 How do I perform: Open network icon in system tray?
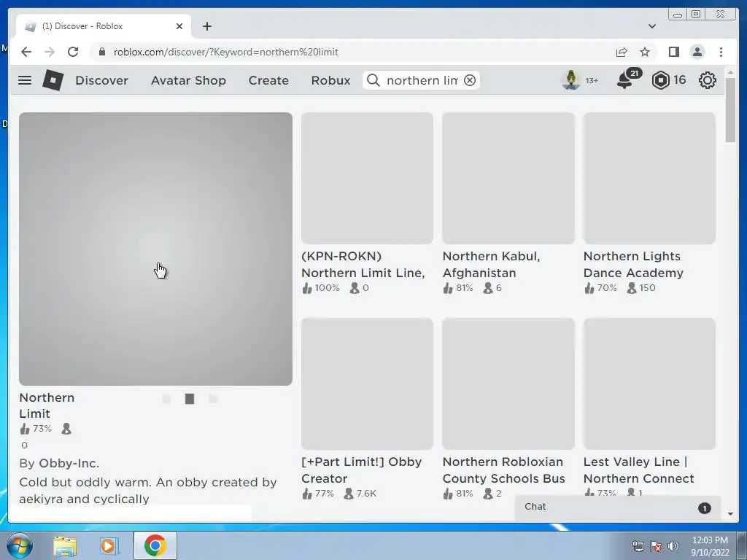(638, 545)
